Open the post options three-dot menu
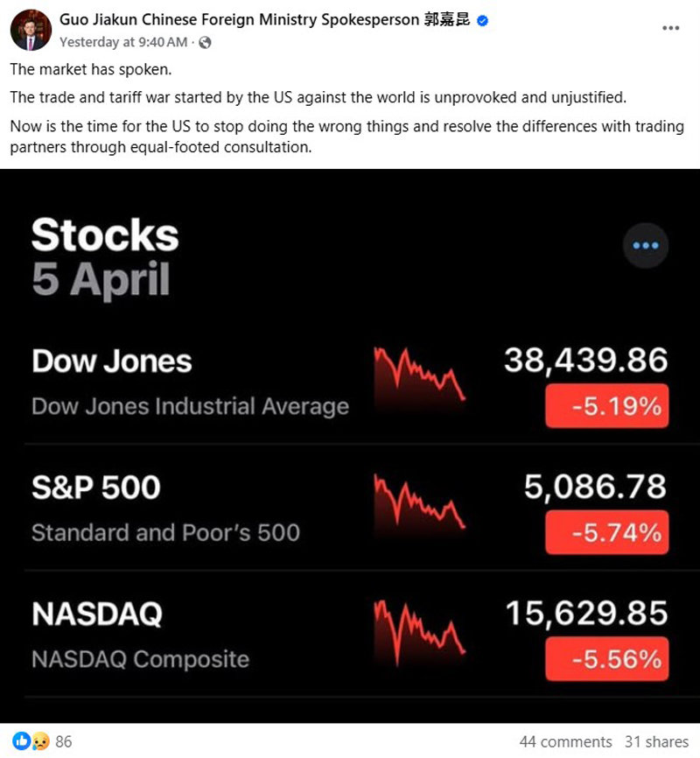Image resolution: width=700 pixels, height=758 pixels. 671,27
